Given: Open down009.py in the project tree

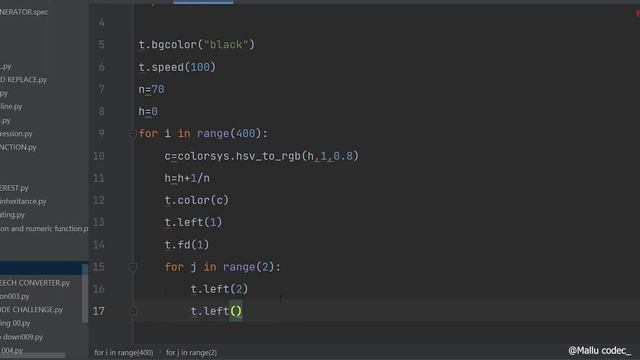Looking at the screenshot, I should pos(21,337).
